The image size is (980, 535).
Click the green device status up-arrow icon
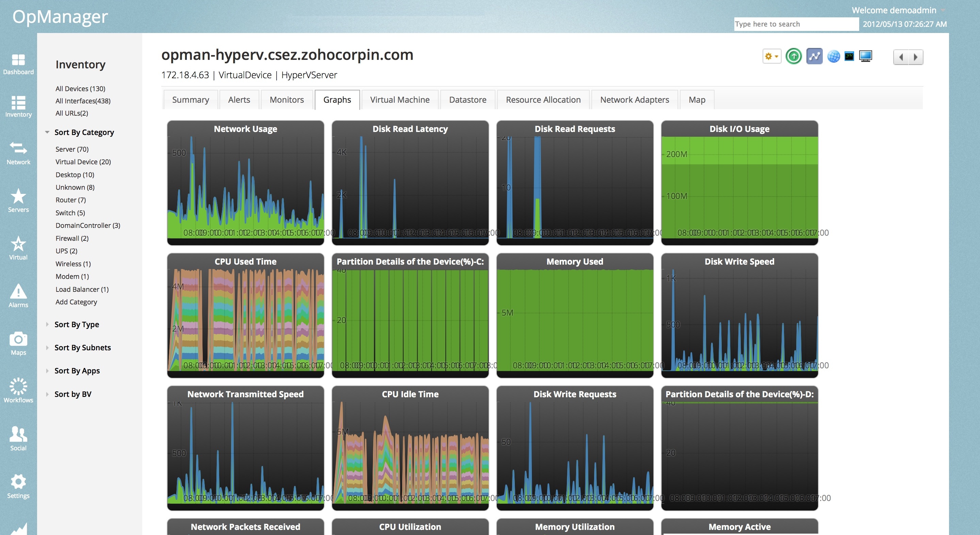tap(794, 57)
